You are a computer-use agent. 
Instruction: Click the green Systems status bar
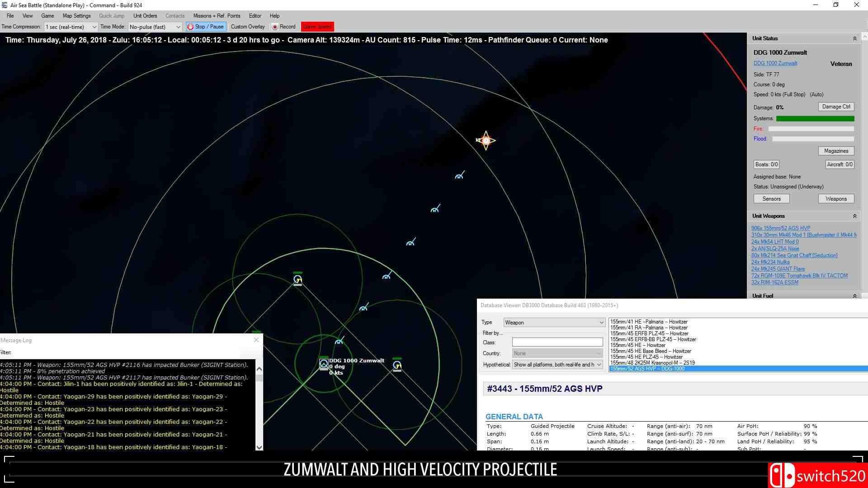pyautogui.click(x=815, y=118)
